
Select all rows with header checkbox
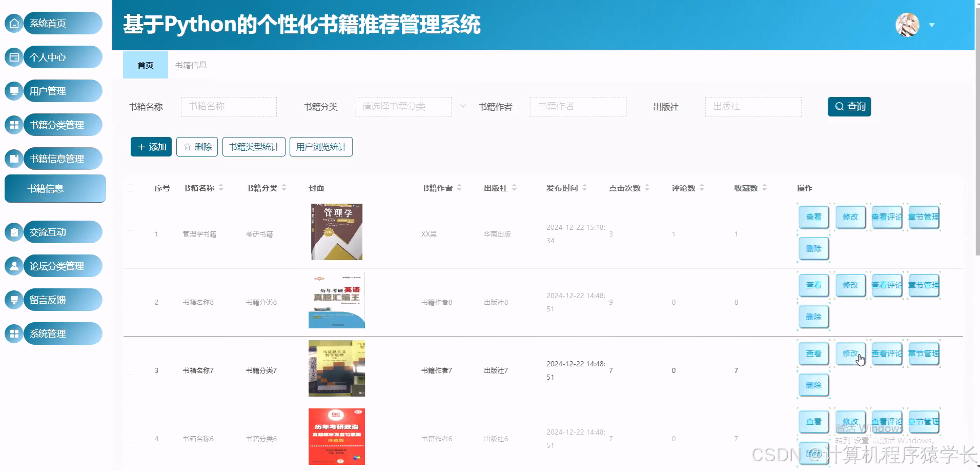click(131, 188)
